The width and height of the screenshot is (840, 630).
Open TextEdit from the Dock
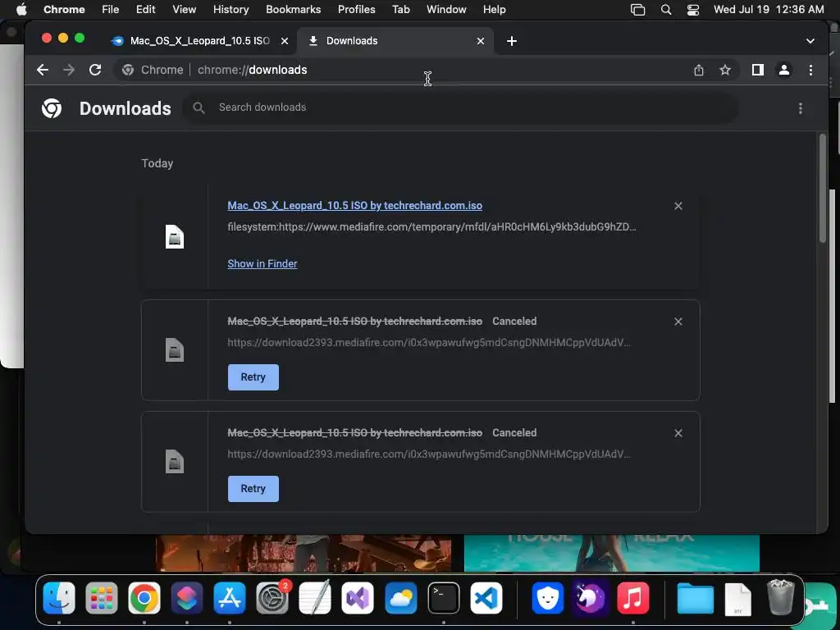tap(315, 598)
